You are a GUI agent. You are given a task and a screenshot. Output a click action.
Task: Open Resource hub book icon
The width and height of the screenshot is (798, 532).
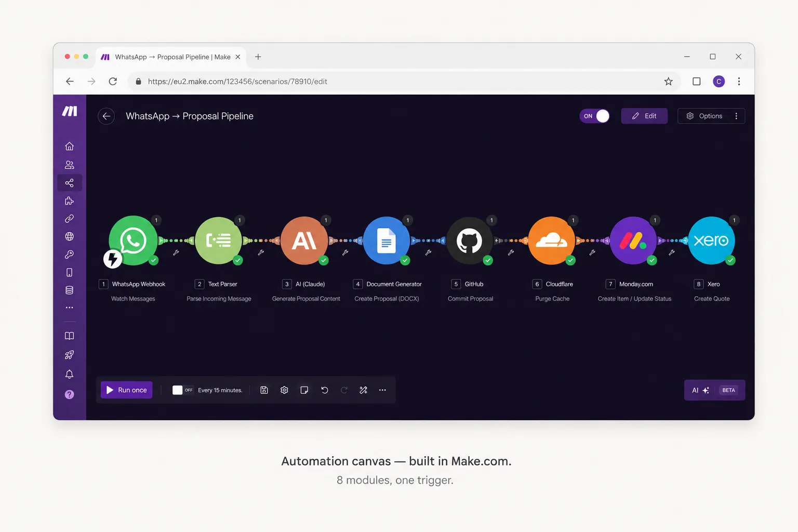69,336
